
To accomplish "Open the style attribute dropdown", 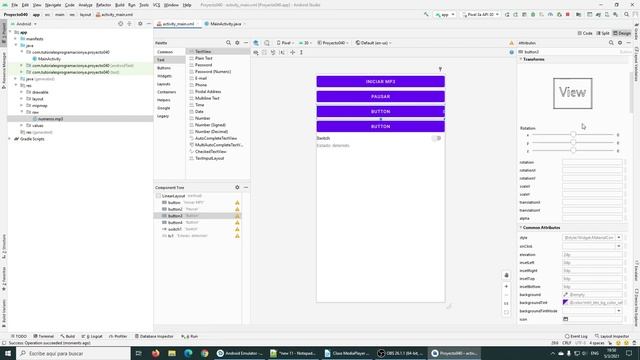I will point(619,238).
